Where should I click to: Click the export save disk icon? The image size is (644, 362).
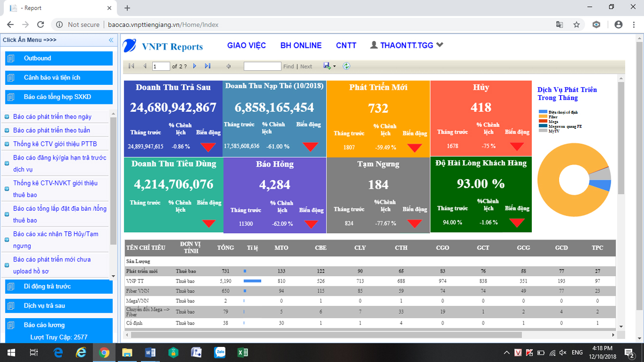pyautogui.click(x=327, y=66)
